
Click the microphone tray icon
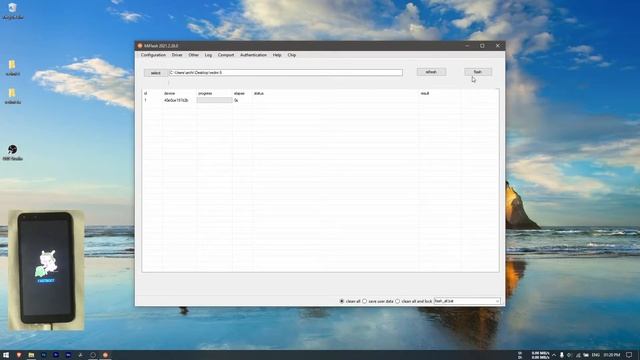tap(562, 355)
